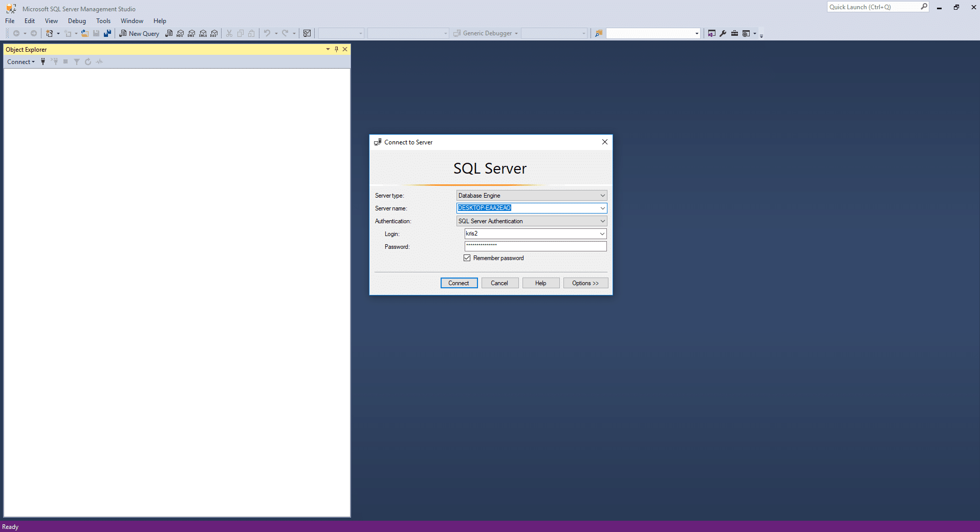
Task: Expand the Options >> button
Action: click(x=585, y=283)
